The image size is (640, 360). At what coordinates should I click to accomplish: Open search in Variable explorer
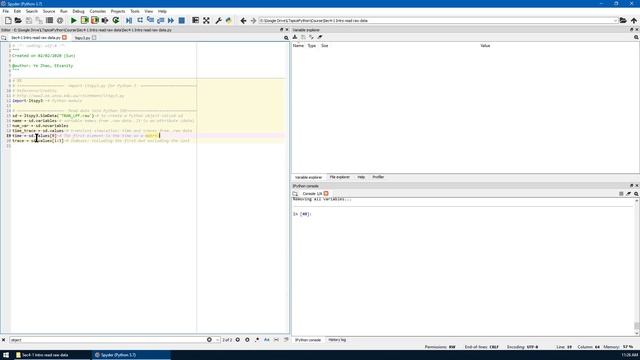(x=636, y=37)
